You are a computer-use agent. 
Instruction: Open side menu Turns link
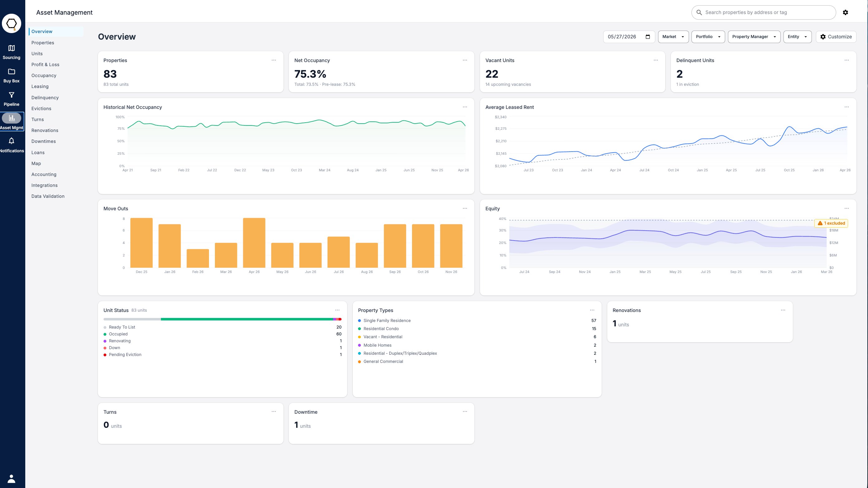click(x=37, y=120)
